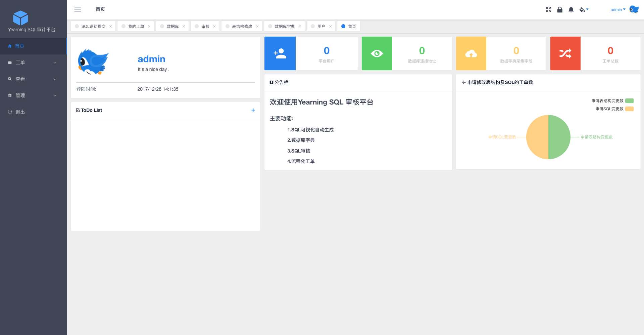Click the red shuffle icon tile

(x=565, y=53)
